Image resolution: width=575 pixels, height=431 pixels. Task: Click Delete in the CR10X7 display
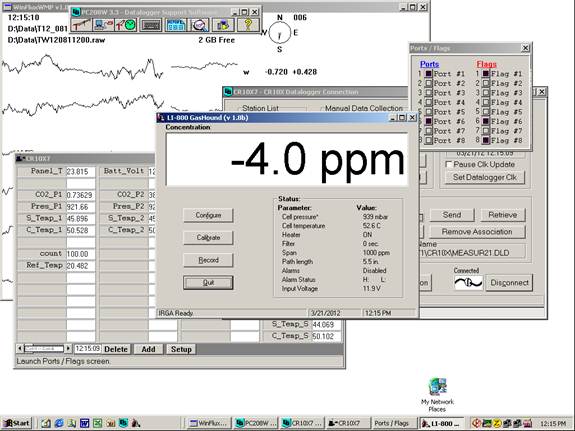pos(116,349)
